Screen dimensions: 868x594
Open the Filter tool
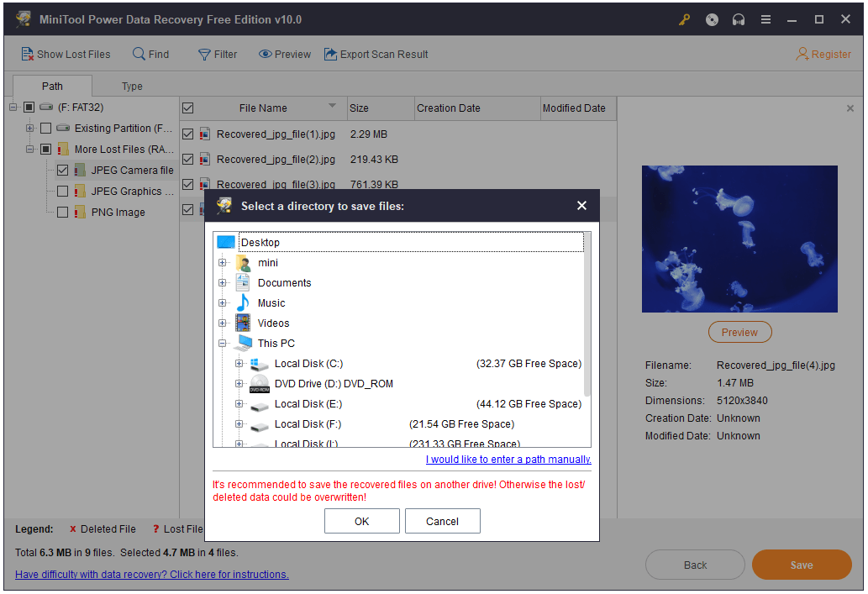pos(218,55)
